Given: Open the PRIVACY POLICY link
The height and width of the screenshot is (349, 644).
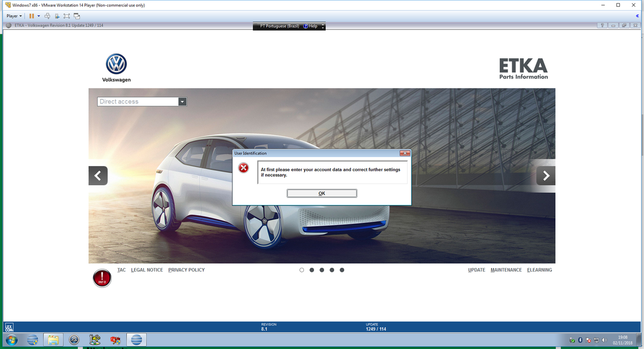Looking at the screenshot, I should click(187, 270).
